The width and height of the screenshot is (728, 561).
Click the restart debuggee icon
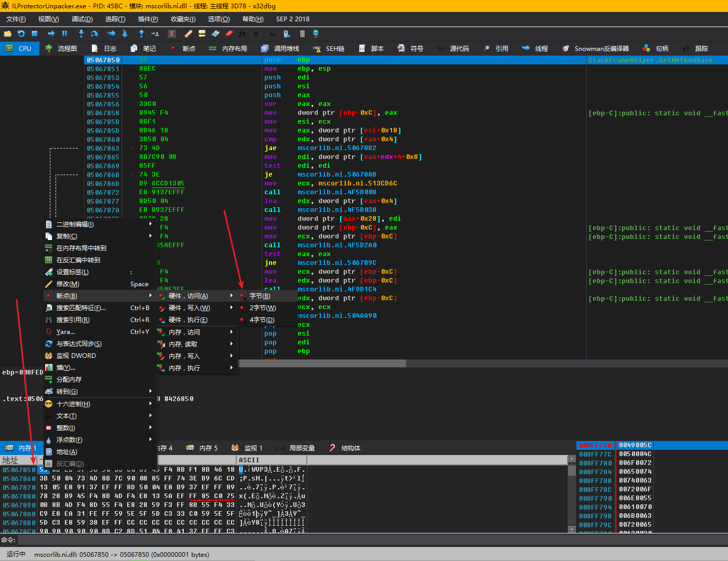click(21, 34)
